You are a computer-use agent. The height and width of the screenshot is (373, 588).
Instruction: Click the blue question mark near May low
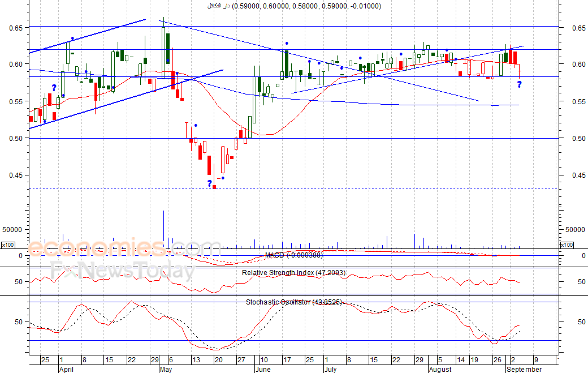(x=209, y=183)
